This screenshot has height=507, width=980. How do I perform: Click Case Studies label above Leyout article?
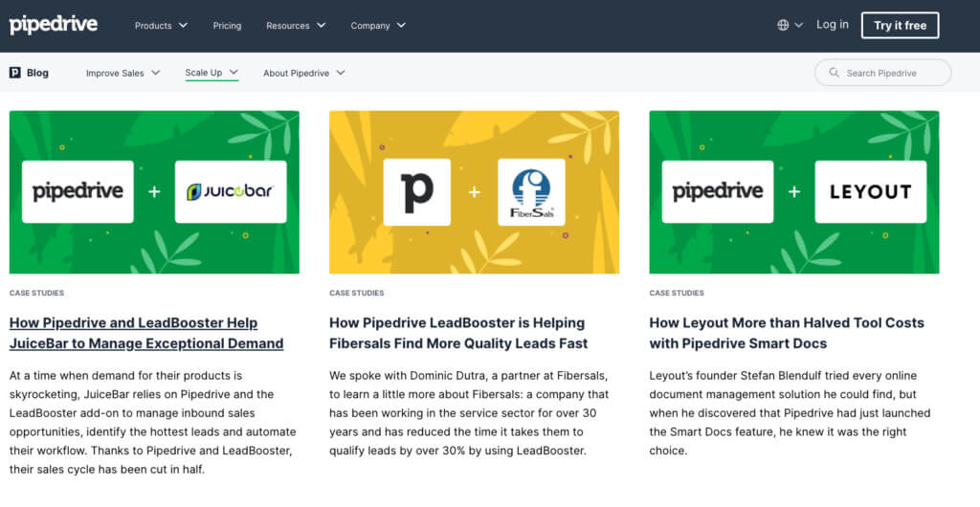[677, 293]
